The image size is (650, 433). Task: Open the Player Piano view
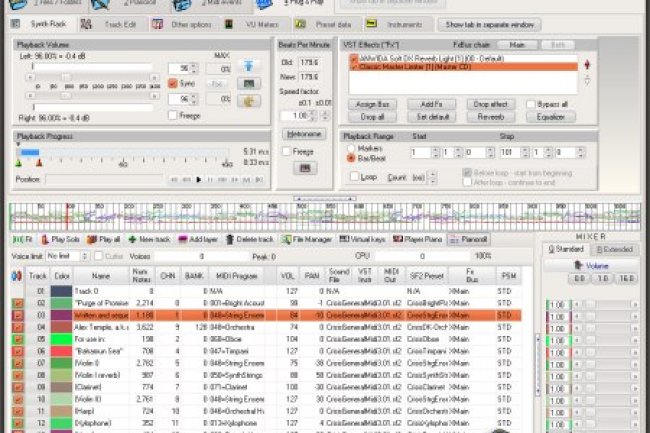(x=418, y=239)
